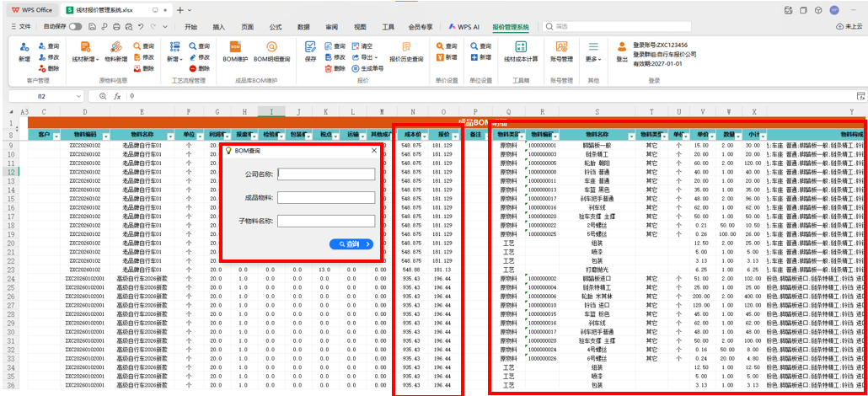
Task: Click 查询 in the 原物料信息 group
Action: pyautogui.click(x=143, y=46)
